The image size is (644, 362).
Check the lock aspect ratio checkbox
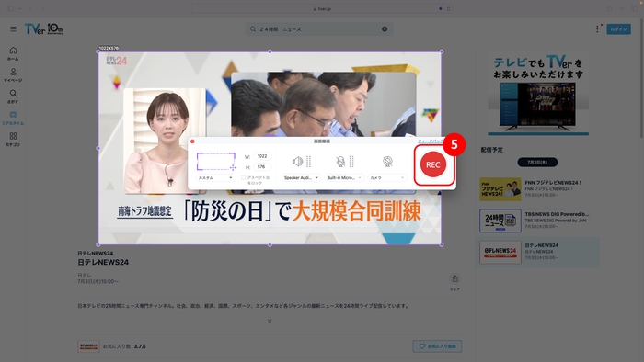tap(243, 177)
